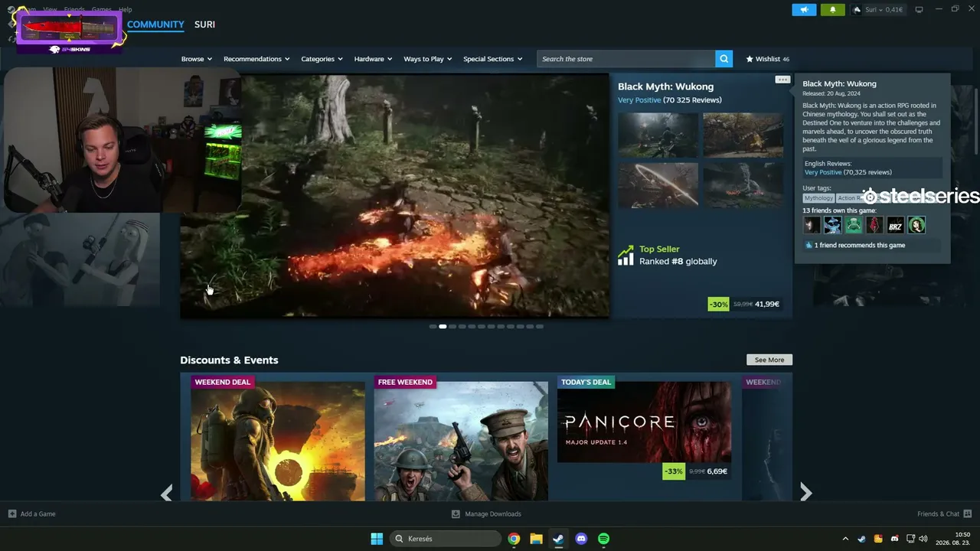The image size is (980, 551).
Task: Go to next discounts with right arrow
Action: pyautogui.click(x=805, y=493)
